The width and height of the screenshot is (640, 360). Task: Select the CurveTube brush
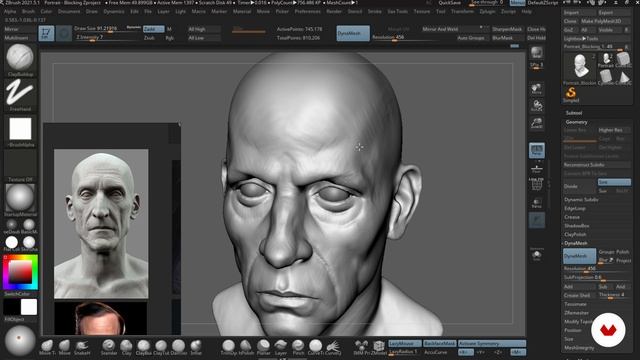point(316,347)
